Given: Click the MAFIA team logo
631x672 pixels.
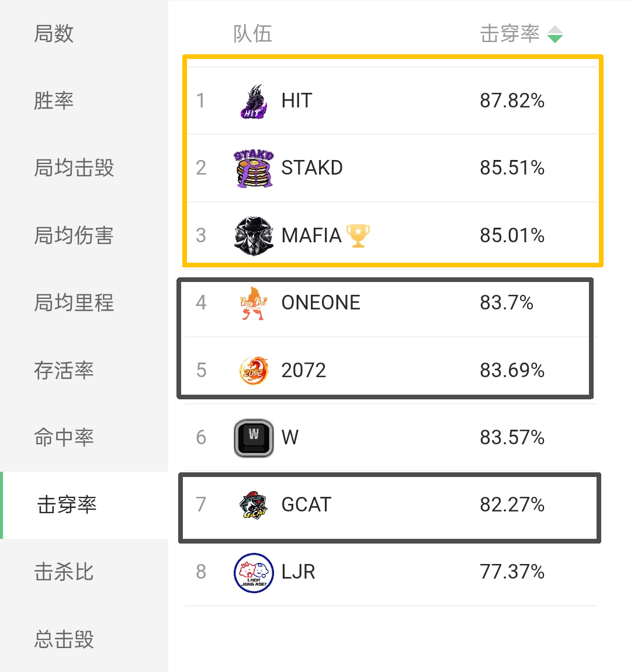Looking at the screenshot, I should [254, 235].
